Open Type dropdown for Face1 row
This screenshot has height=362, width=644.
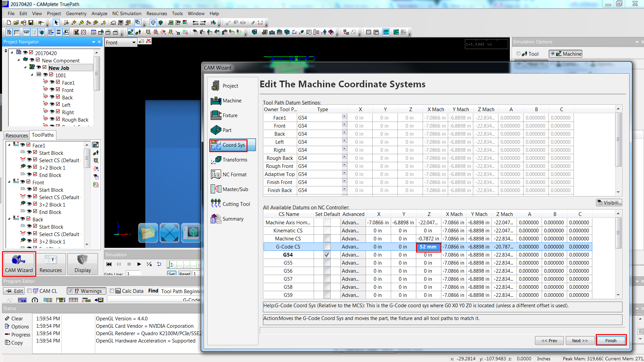344,117
